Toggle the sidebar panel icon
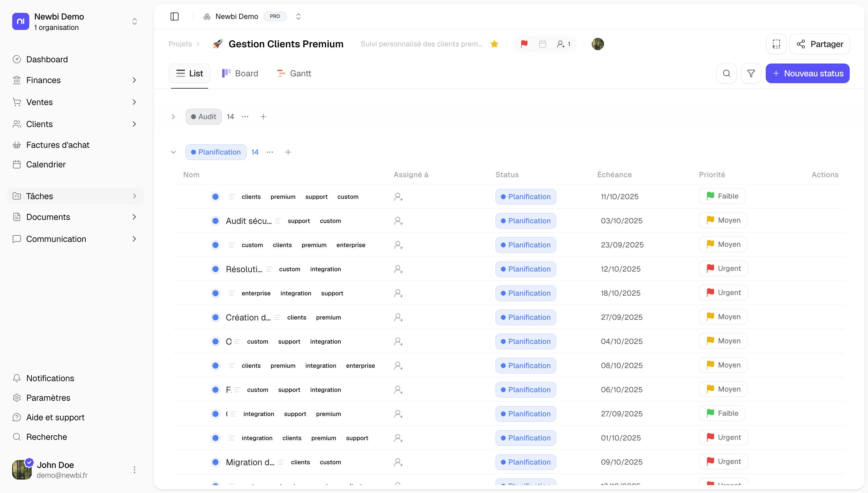This screenshot has width=868, height=493. [175, 16]
